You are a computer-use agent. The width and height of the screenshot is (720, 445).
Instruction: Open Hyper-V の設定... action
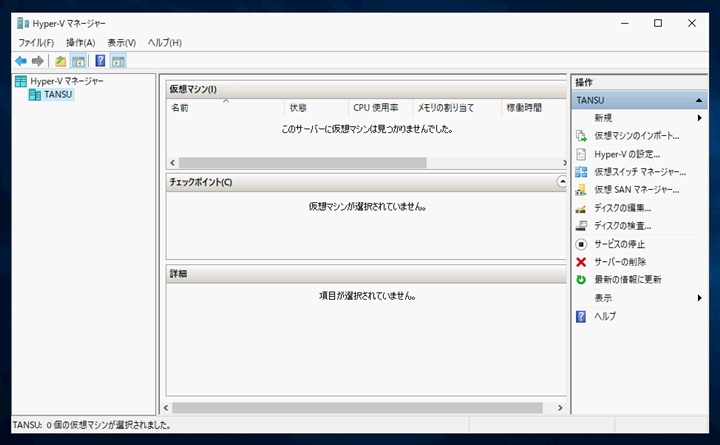627,154
